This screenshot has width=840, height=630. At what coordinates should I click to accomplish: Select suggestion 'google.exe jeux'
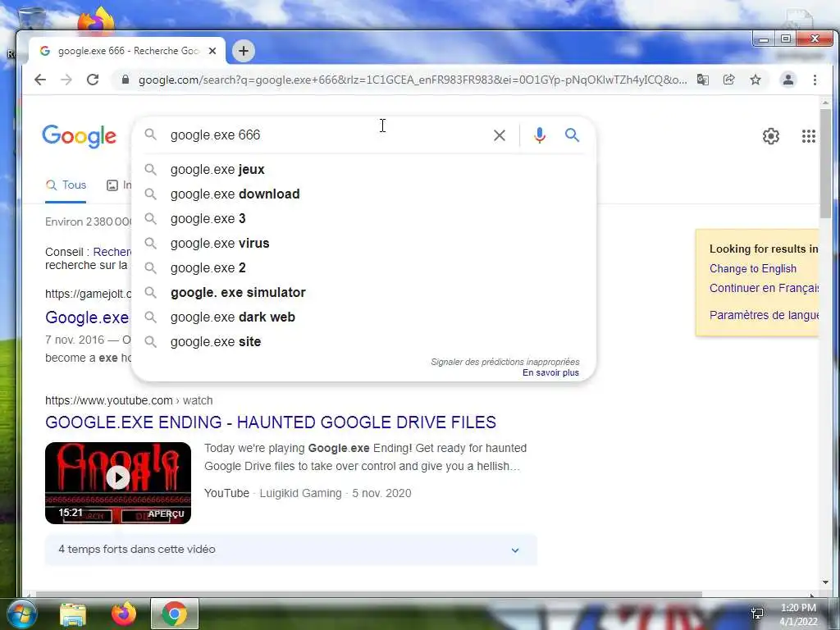coord(363,169)
